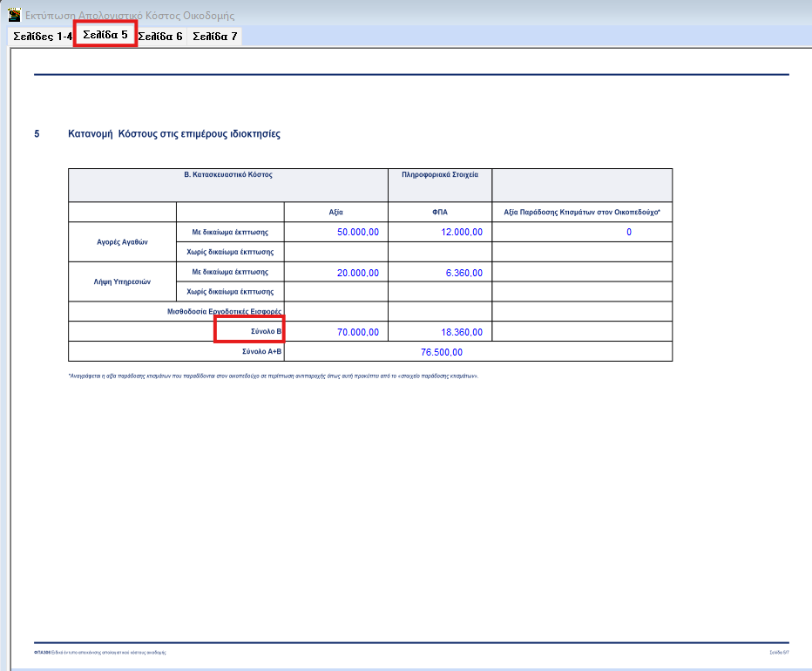Click the Σύνολο Α+Β row label
This screenshot has height=671, width=812.
click(262, 352)
